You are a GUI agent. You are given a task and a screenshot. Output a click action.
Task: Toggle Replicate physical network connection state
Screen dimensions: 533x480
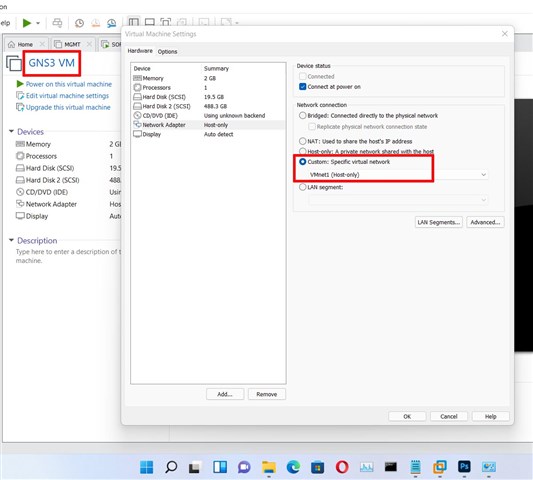point(312,126)
